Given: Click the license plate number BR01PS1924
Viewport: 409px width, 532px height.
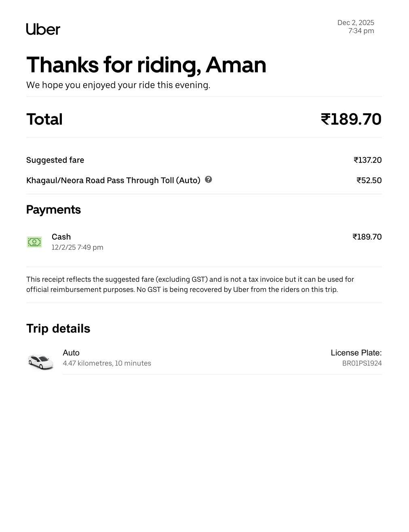Looking at the screenshot, I should 362,363.
